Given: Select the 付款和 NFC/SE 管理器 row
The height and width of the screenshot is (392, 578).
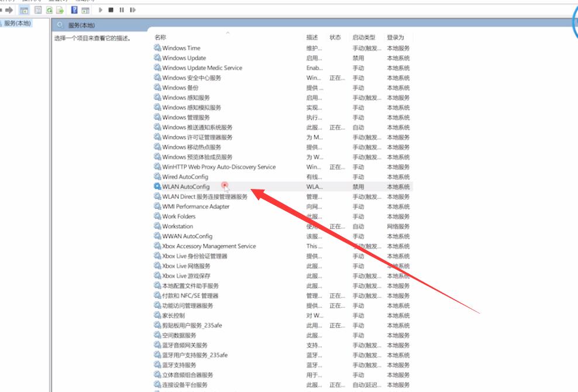Looking at the screenshot, I should tap(282, 295).
